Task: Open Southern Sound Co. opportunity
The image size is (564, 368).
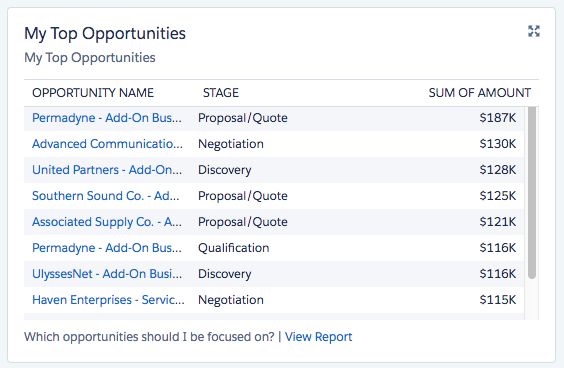Action: click(x=105, y=196)
